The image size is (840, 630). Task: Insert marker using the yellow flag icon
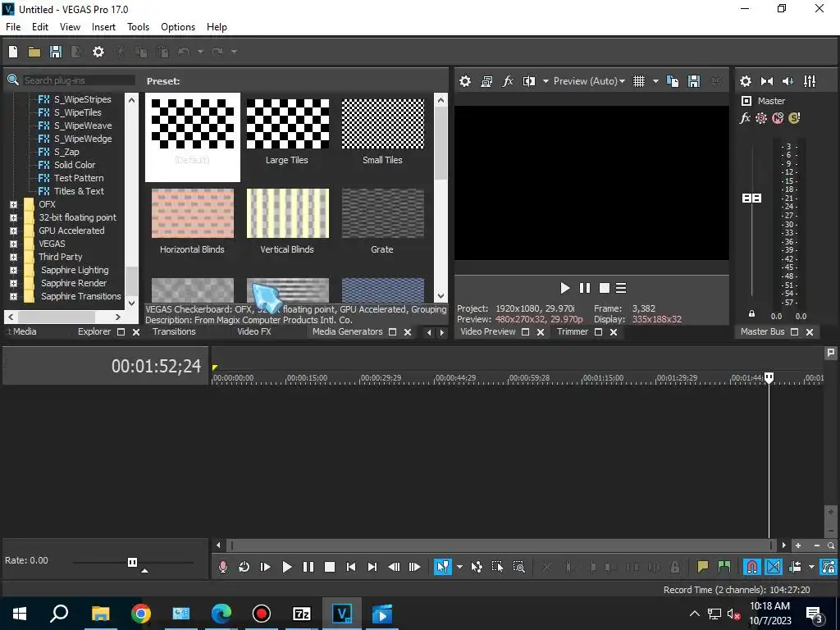pyautogui.click(x=702, y=567)
